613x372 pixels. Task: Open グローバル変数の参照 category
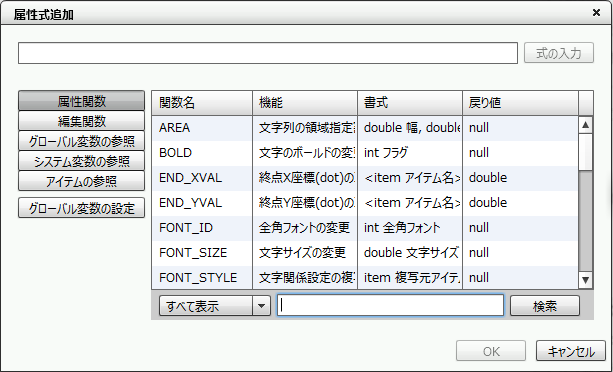(x=81, y=141)
